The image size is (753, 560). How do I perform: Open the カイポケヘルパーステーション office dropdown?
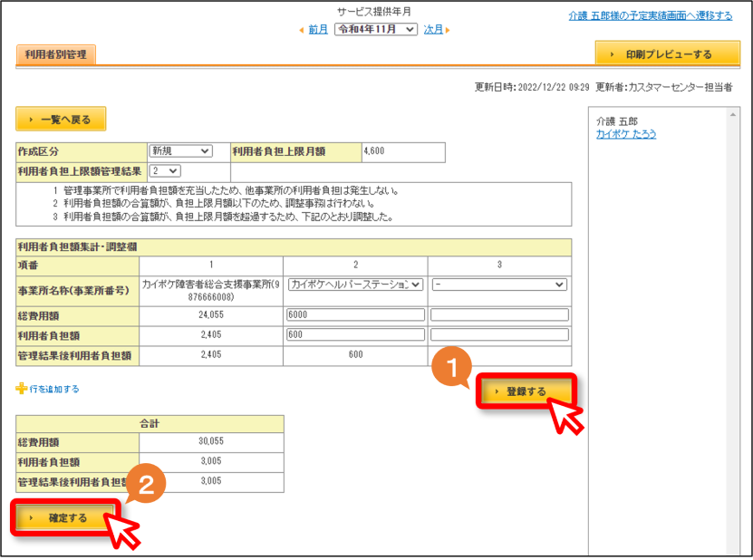click(355, 285)
